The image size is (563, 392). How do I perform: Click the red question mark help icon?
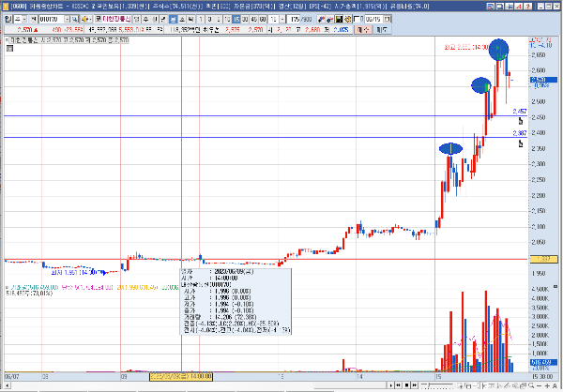527,7
